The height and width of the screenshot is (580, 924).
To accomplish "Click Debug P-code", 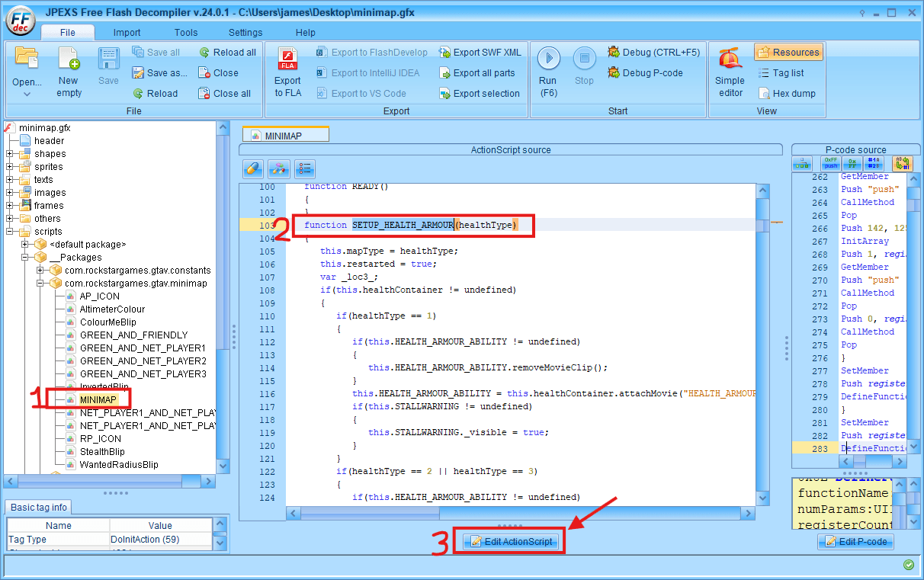I will click(x=645, y=73).
